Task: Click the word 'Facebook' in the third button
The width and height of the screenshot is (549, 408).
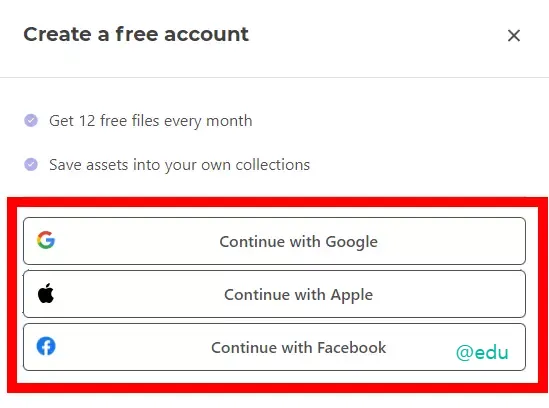Action: tap(352, 348)
